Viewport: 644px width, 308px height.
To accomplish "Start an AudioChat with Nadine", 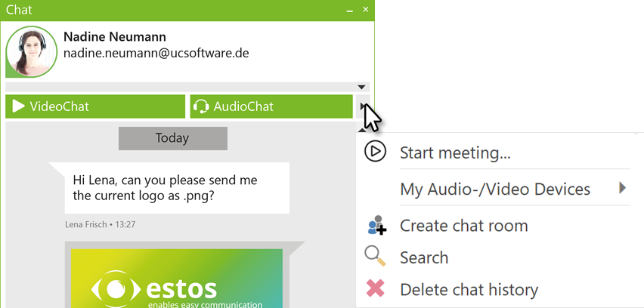I will coord(272,106).
